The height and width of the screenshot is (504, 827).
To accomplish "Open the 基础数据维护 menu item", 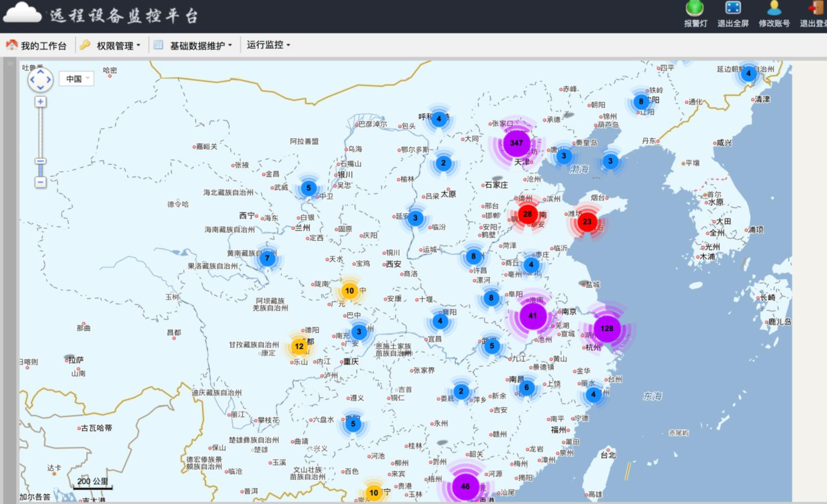I will point(197,44).
